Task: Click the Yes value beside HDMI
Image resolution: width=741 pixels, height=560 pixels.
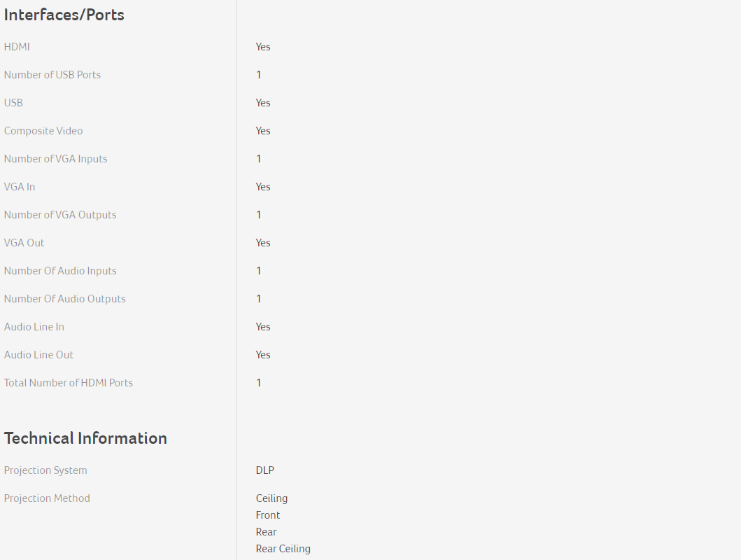Action: click(x=263, y=47)
